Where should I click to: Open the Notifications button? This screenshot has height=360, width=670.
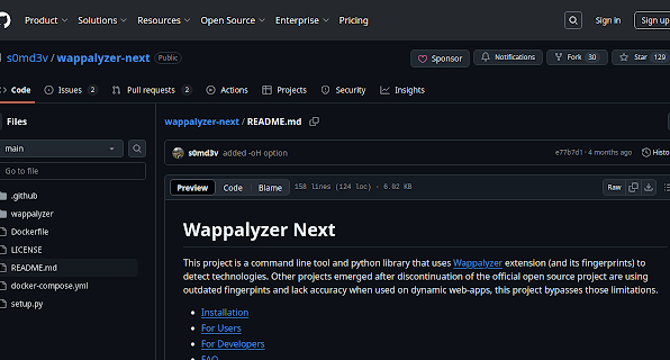pos(508,57)
